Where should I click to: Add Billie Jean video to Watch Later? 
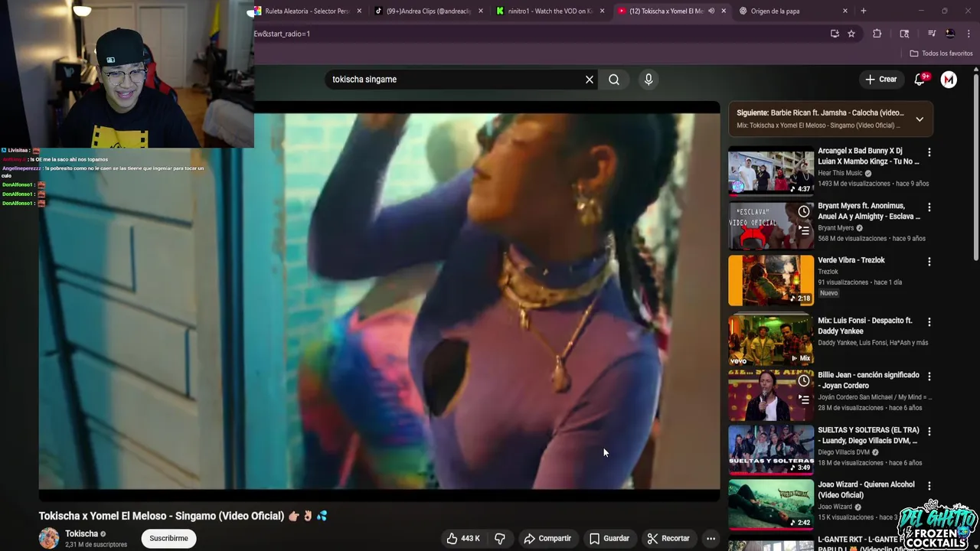pos(803,380)
